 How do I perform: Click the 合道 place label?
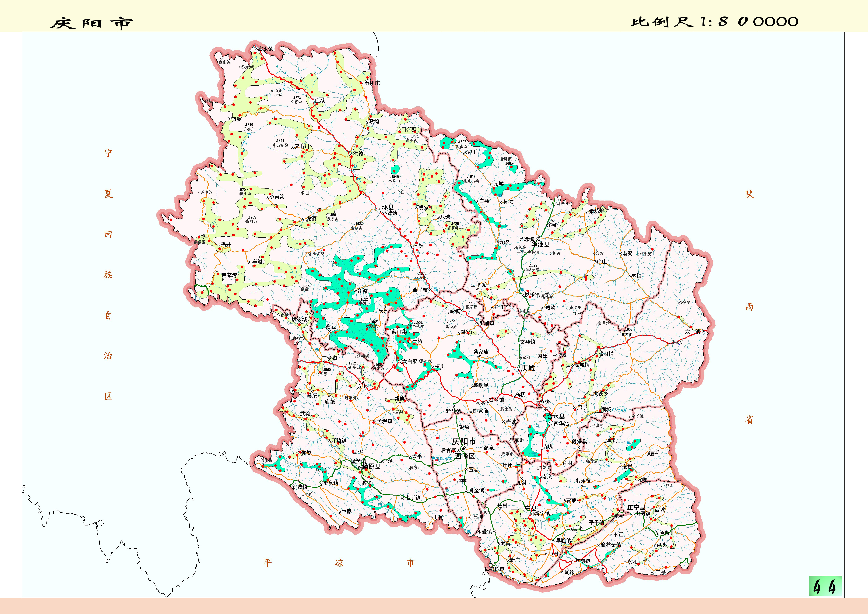tap(362, 290)
